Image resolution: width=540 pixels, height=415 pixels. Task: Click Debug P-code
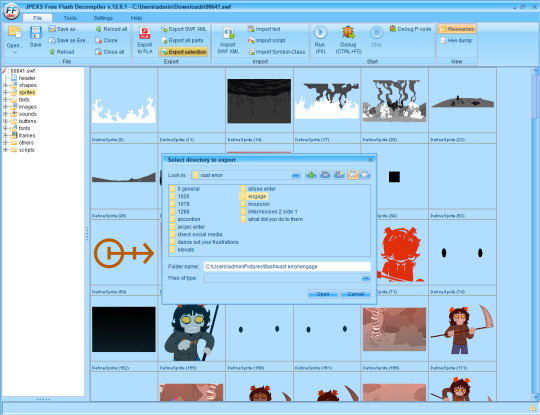point(411,29)
